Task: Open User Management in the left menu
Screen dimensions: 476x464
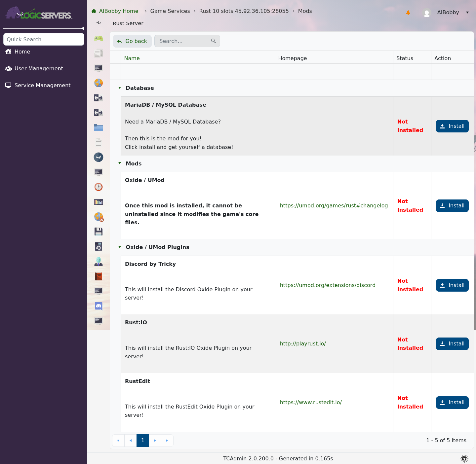Action: [x=34, y=68]
